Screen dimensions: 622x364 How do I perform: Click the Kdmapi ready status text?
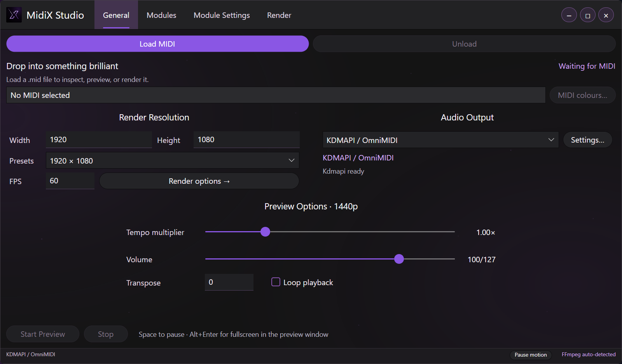343,171
